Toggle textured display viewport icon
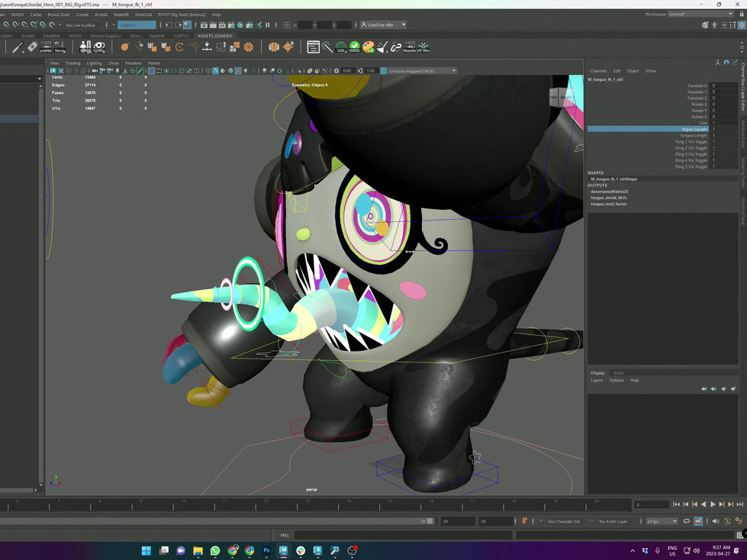The width and height of the screenshot is (747, 560). pos(238,70)
